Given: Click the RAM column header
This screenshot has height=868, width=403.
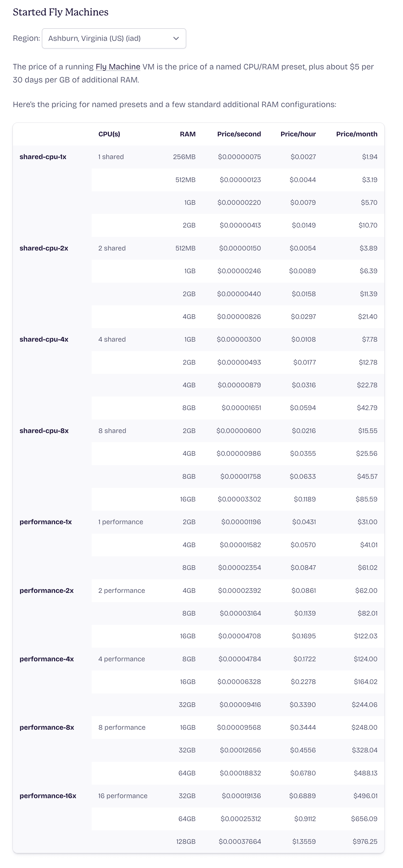Looking at the screenshot, I should pos(187,134).
